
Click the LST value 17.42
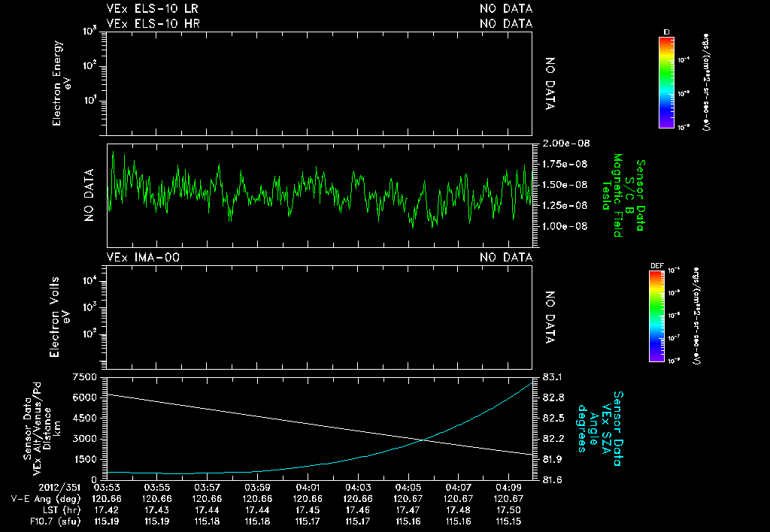(107, 510)
